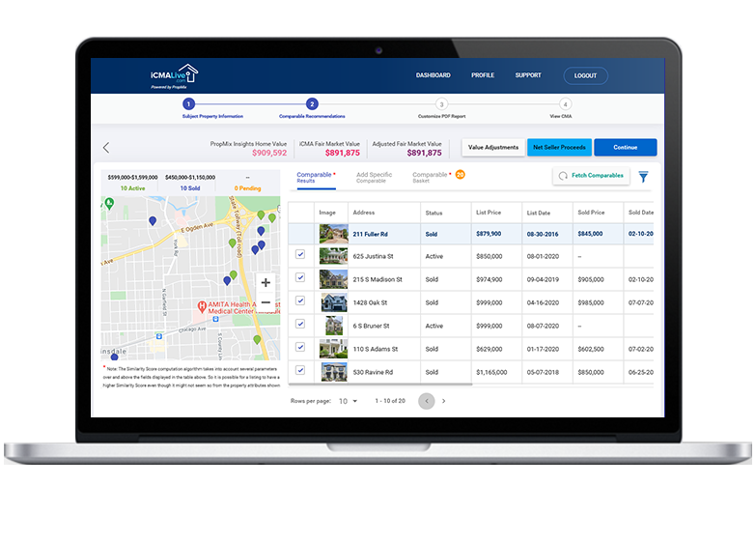756x543 pixels.
Task: Uncheck the 625 Justina St comparable
Action: click(299, 255)
